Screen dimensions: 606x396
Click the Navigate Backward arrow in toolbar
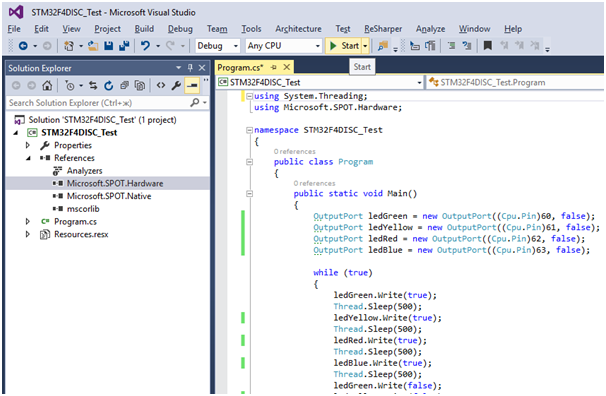point(23,46)
